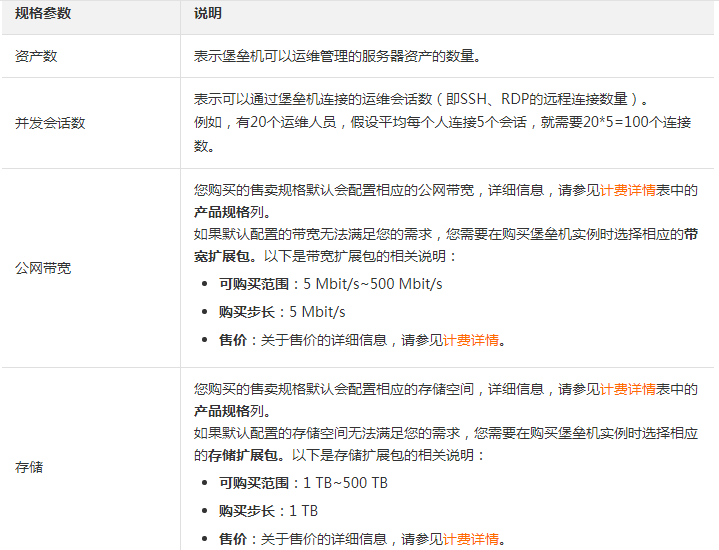Select the 资产数 row label
The width and height of the screenshot is (719, 550).
click(36, 56)
